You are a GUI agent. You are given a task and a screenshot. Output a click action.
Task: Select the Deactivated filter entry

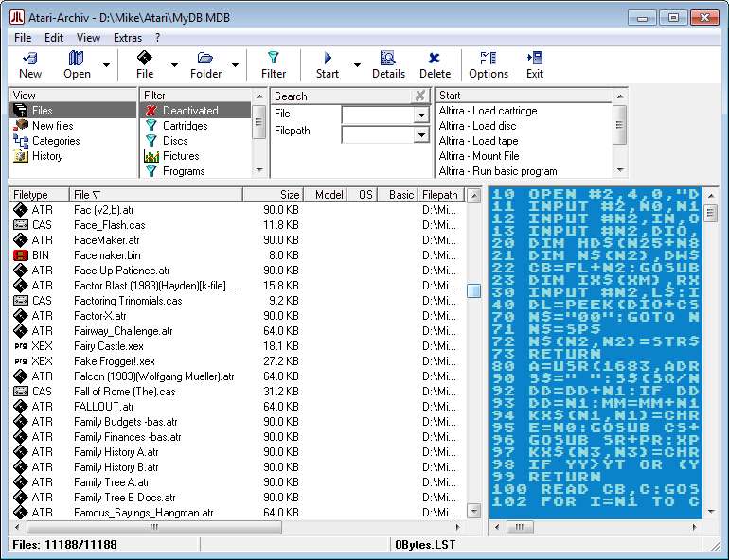click(196, 111)
